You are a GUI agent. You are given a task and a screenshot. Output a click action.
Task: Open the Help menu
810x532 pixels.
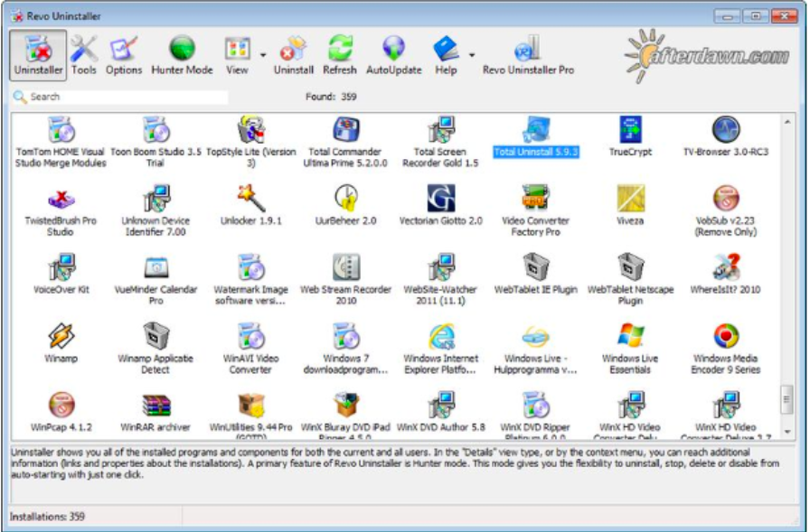446,54
